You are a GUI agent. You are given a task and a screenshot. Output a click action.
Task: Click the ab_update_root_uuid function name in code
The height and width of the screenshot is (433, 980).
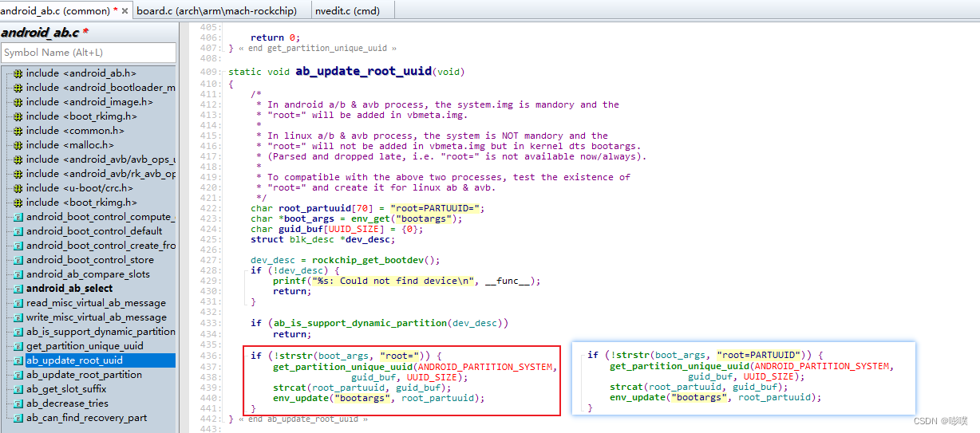(364, 72)
